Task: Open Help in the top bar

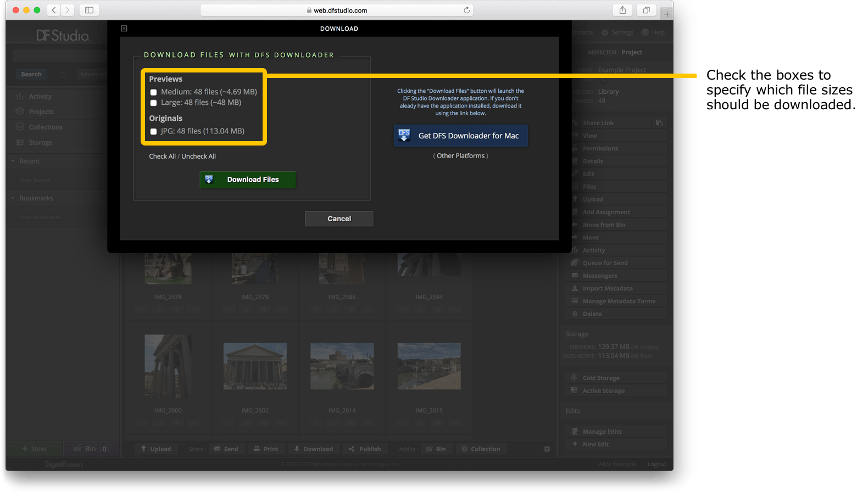Action: pos(653,32)
